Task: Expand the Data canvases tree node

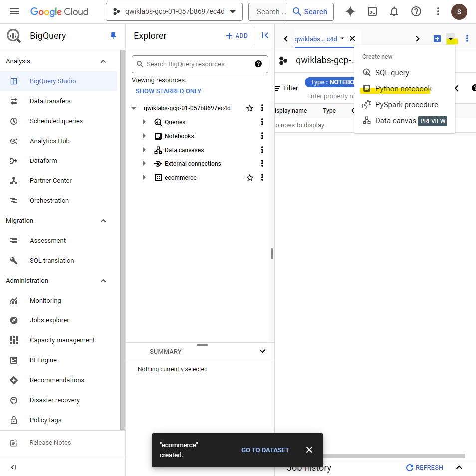Action: [144, 150]
